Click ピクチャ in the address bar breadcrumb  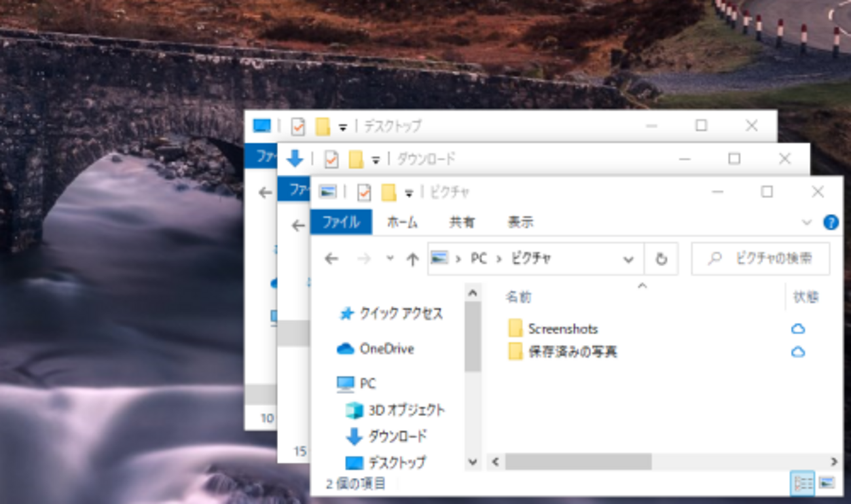(x=531, y=259)
